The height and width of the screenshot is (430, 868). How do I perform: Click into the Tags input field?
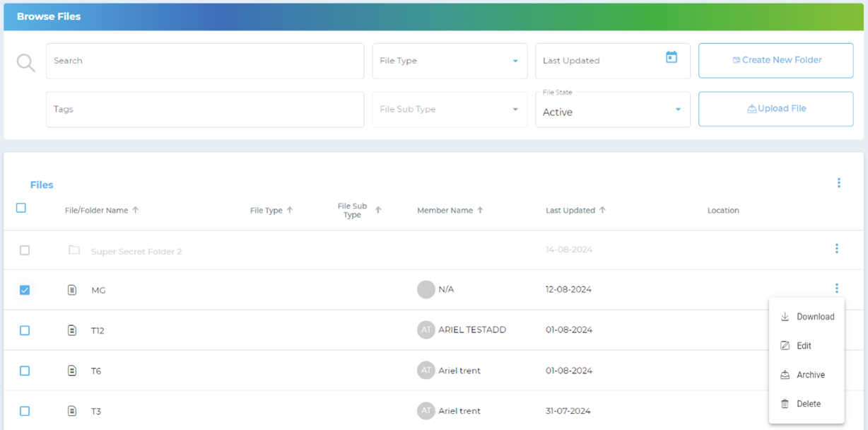tap(205, 110)
